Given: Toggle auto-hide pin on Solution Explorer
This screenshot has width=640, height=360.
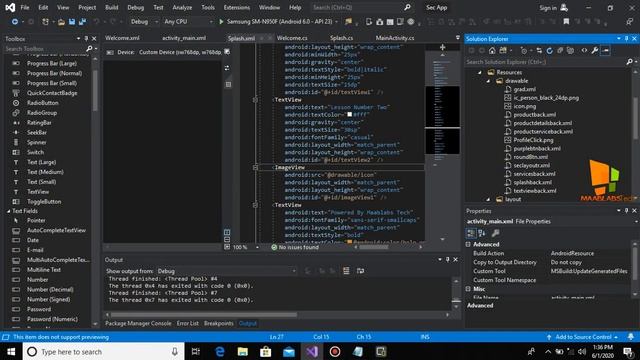Looking at the screenshot, I should pos(627,38).
